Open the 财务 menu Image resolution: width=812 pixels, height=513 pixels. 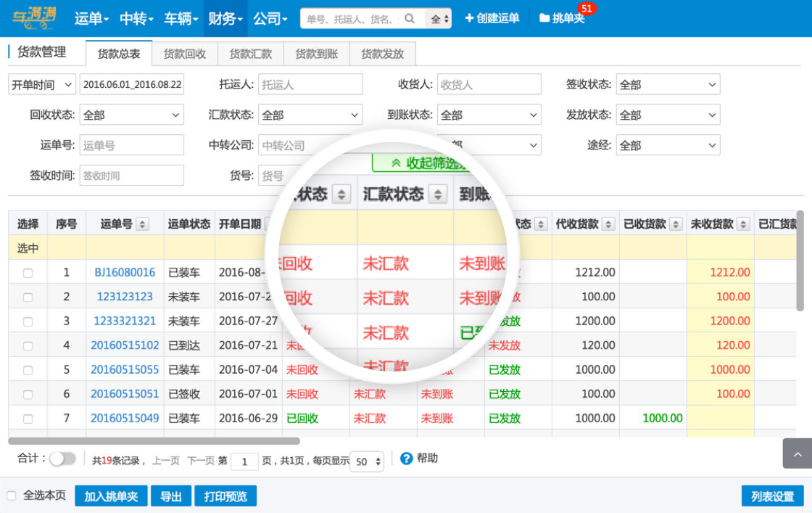pyautogui.click(x=225, y=18)
